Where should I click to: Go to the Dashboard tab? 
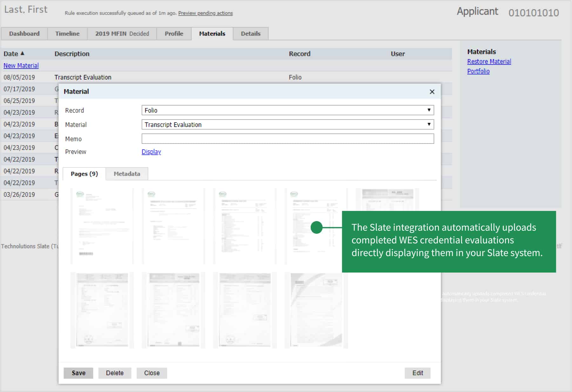(24, 34)
